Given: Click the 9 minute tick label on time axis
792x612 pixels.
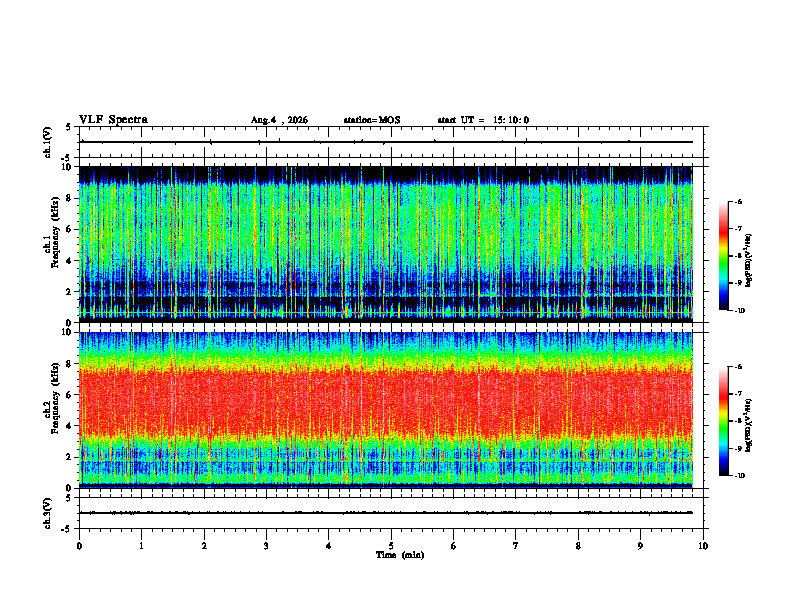Looking at the screenshot, I should (640, 546).
